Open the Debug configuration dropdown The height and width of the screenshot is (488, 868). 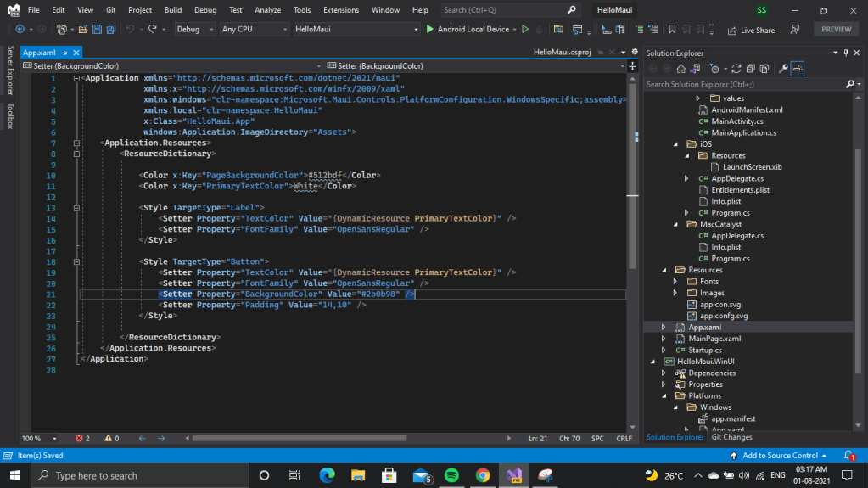pos(194,29)
